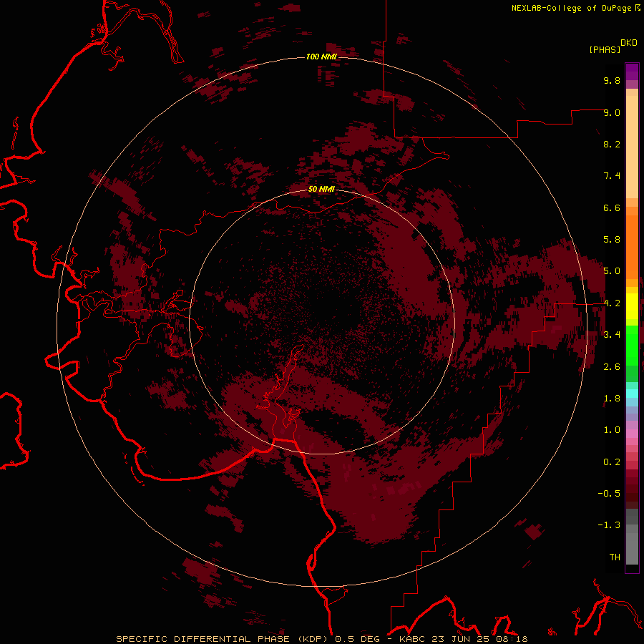Click the 7.4 scale value
Screen dimensions: 644x644
(x=612, y=176)
